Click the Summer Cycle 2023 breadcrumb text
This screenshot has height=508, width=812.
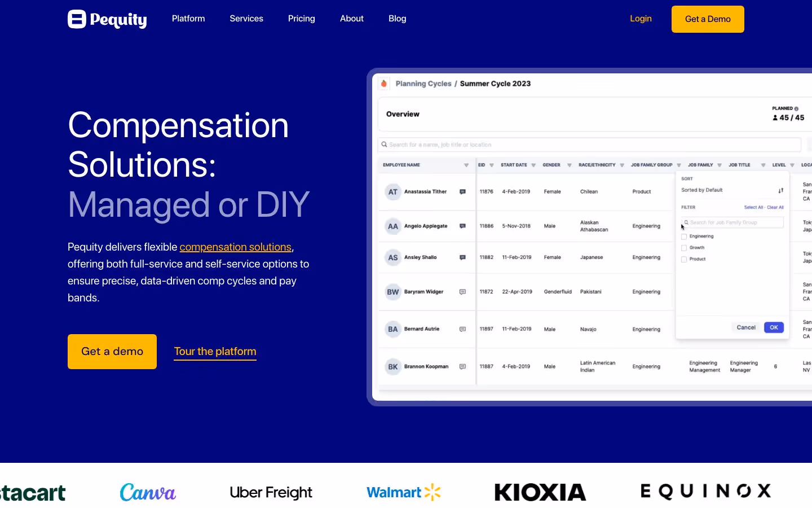[495, 84]
